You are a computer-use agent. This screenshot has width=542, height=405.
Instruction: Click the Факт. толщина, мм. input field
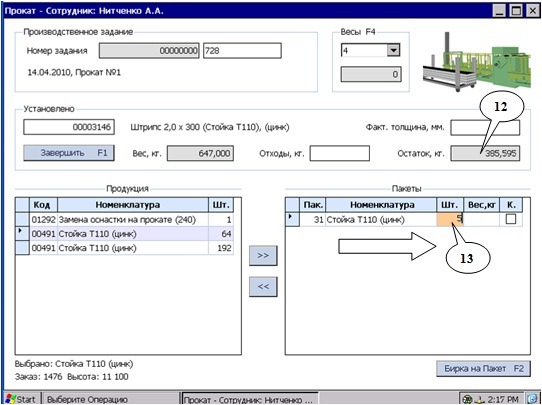[485, 128]
